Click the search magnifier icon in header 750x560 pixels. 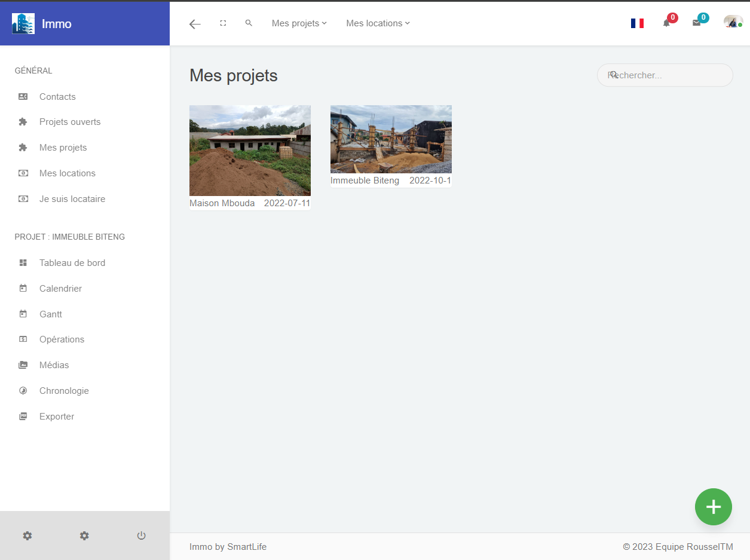point(249,23)
